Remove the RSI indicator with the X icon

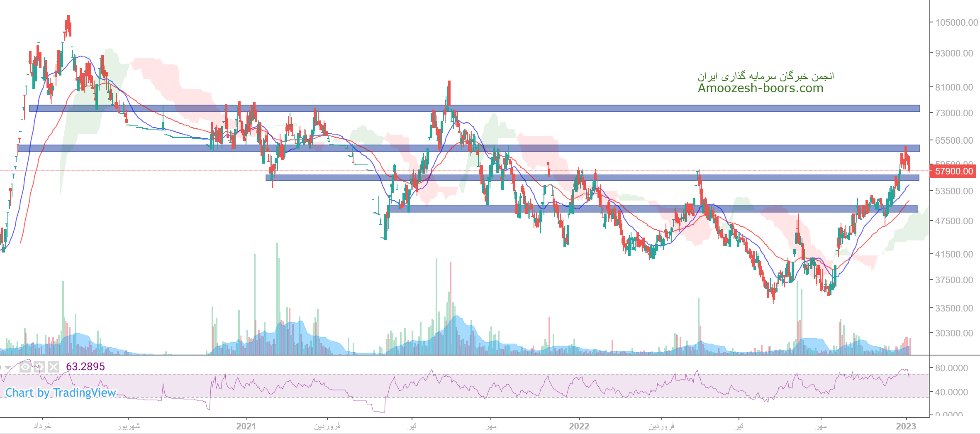[54, 367]
